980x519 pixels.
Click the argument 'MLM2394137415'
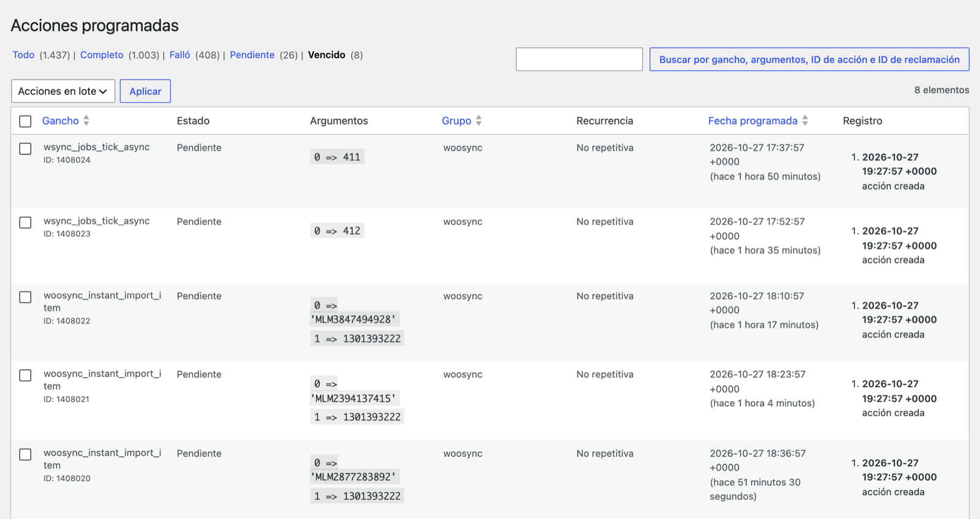[355, 398]
